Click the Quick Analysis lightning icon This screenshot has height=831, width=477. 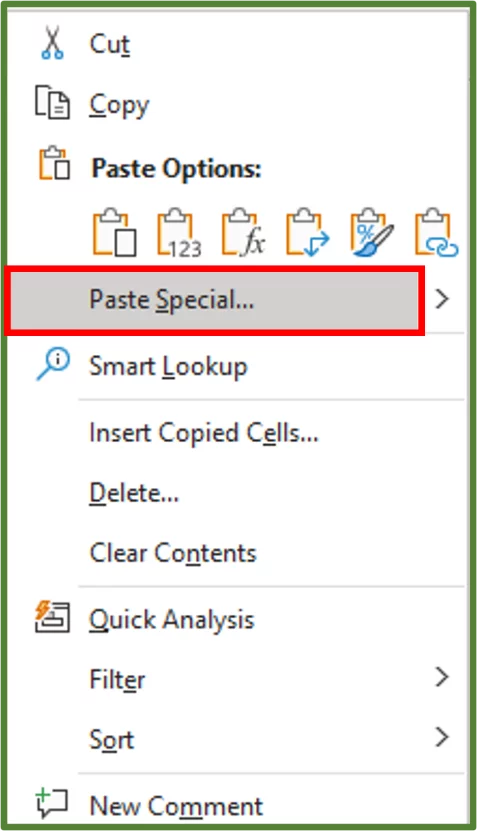click(52, 617)
